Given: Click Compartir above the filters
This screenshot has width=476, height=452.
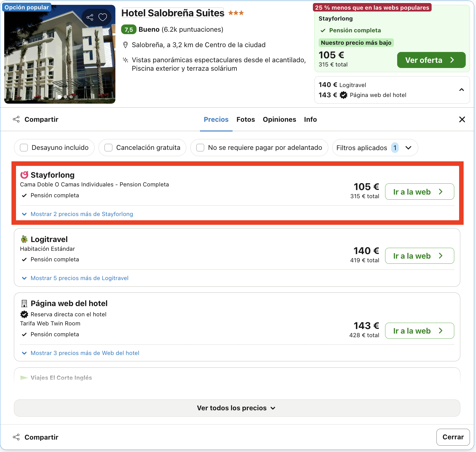Looking at the screenshot, I should coord(36,119).
